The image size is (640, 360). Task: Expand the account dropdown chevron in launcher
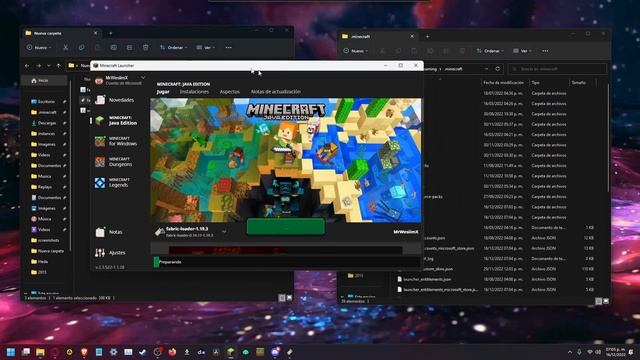[143, 78]
